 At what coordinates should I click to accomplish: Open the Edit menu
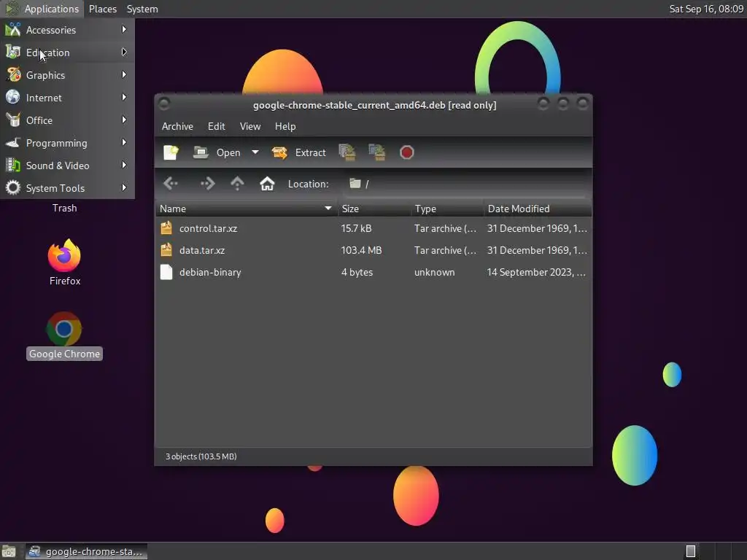(216, 126)
